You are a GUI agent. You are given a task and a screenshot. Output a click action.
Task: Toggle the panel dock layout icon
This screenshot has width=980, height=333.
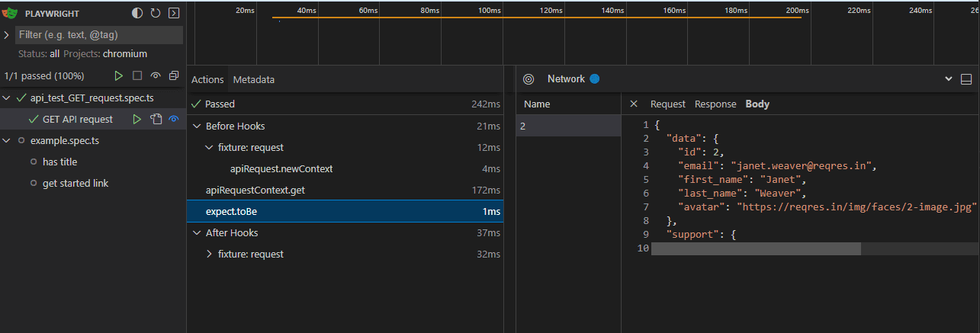[x=966, y=78]
